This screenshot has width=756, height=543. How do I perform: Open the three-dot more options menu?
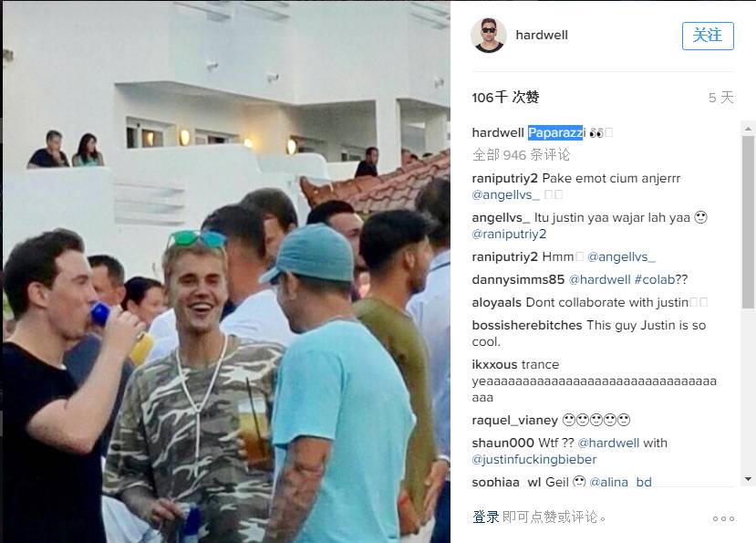pos(723,518)
